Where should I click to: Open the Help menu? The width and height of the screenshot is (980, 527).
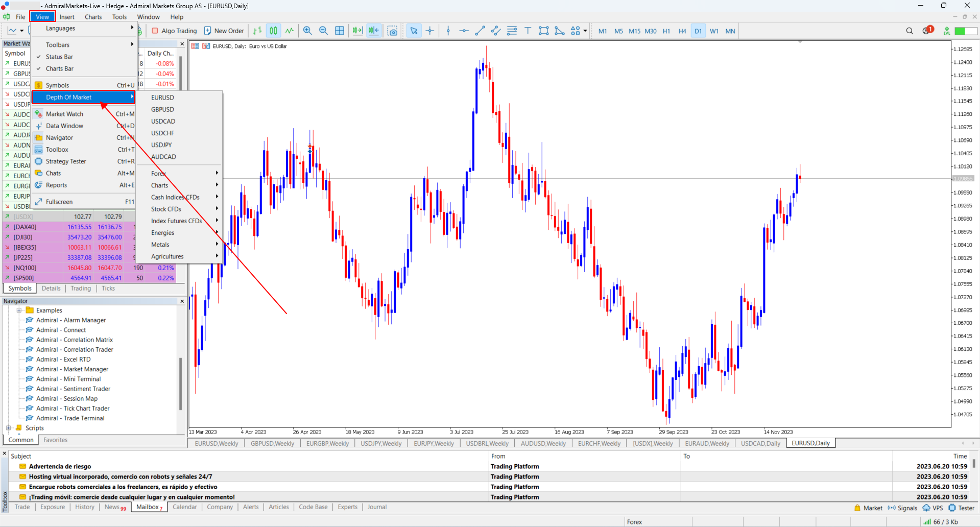click(x=177, y=17)
